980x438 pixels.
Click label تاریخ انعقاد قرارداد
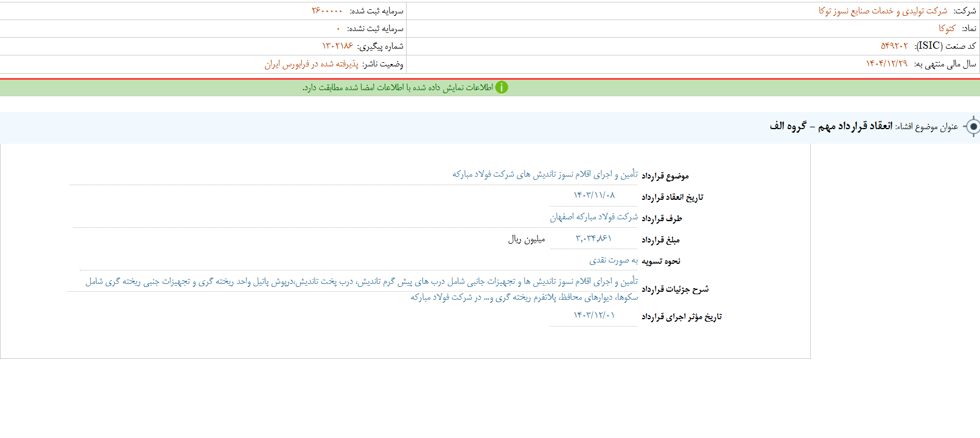(673, 197)
